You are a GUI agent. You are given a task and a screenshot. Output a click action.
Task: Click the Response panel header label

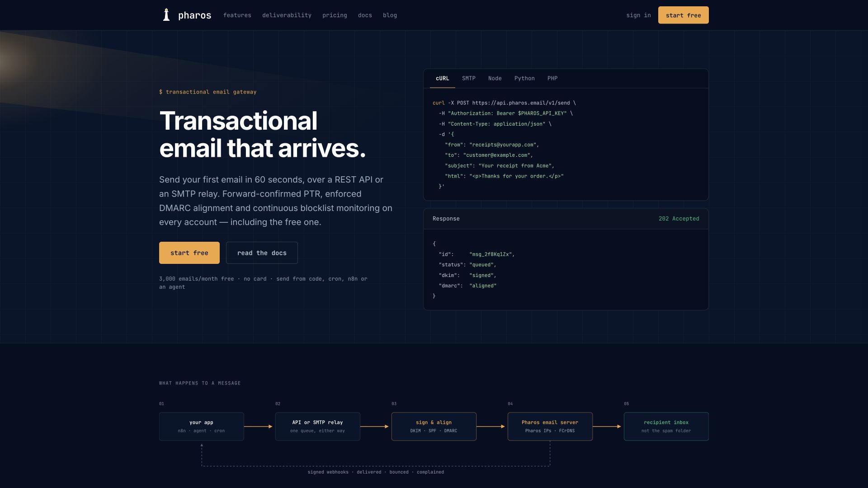(x=446, y=219)
